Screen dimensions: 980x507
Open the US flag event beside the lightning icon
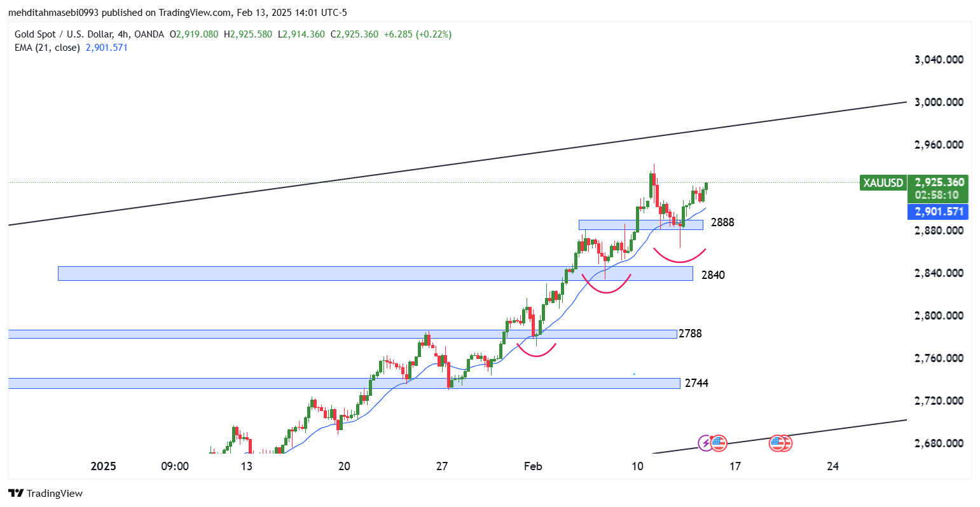coord(719,443)
